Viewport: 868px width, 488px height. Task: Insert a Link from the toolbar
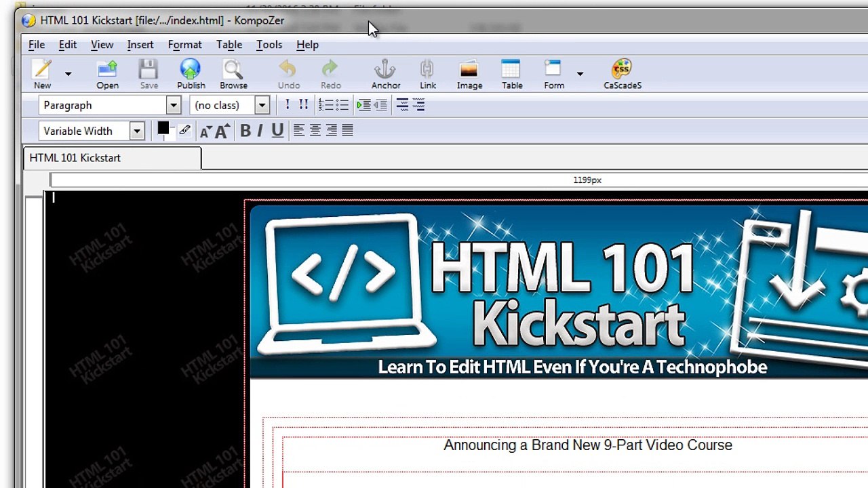pos(428,74)
